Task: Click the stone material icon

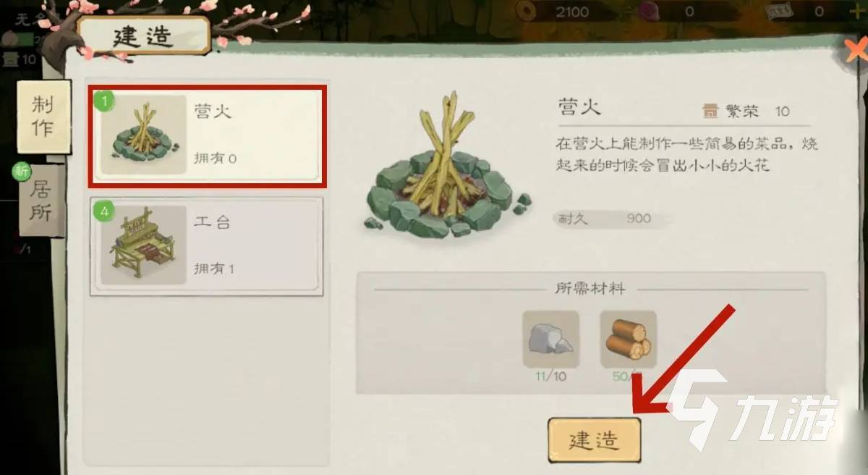Action: pyautogui.click(x=550, y=338)
